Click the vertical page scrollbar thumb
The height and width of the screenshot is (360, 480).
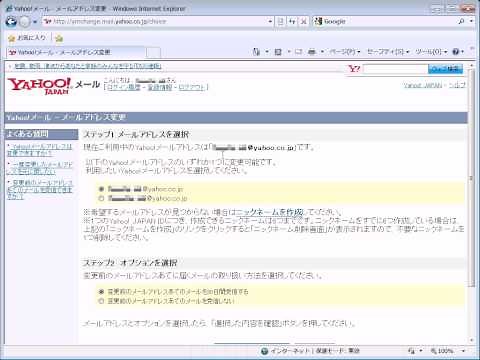click(472, 177)
